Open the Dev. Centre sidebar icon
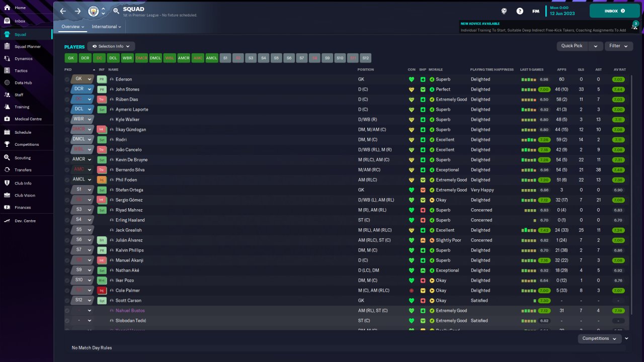 point(7,221)
